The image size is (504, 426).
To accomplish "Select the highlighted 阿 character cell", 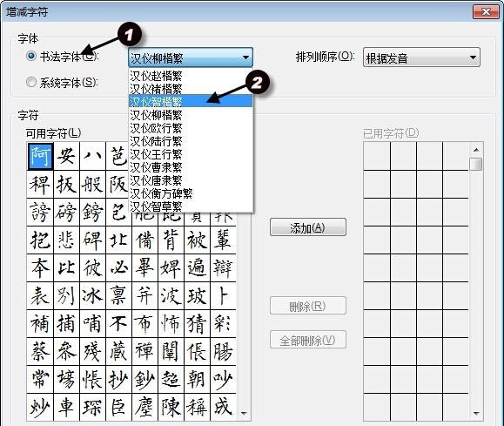I will point(40,156).
